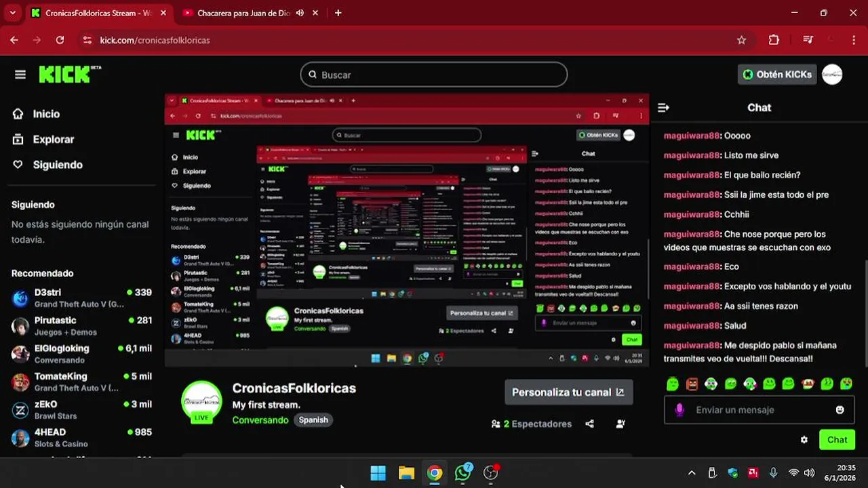Click Personaliza tu canal button
This screenshot has height=488, width=868.
[568, 392]
